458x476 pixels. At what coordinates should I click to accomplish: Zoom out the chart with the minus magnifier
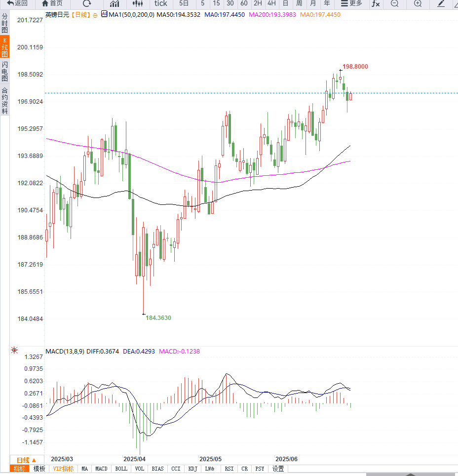coord(394,3)
